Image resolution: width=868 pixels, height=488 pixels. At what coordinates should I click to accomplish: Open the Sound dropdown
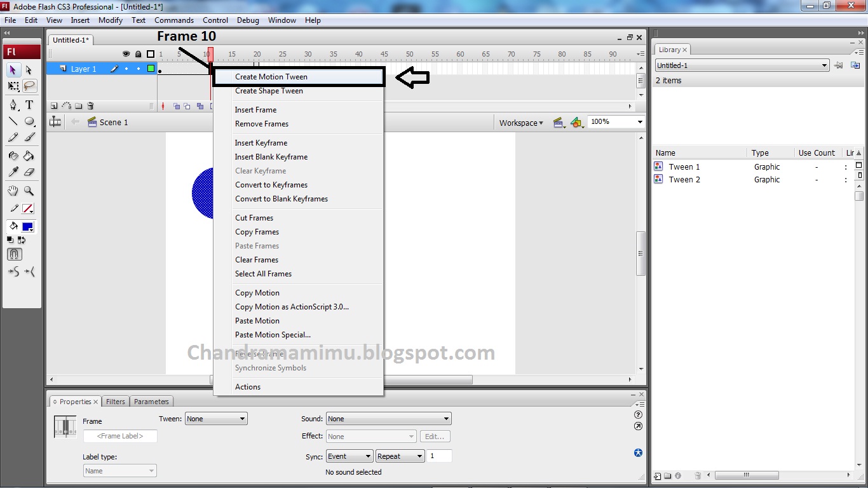(x=388, y=419)
